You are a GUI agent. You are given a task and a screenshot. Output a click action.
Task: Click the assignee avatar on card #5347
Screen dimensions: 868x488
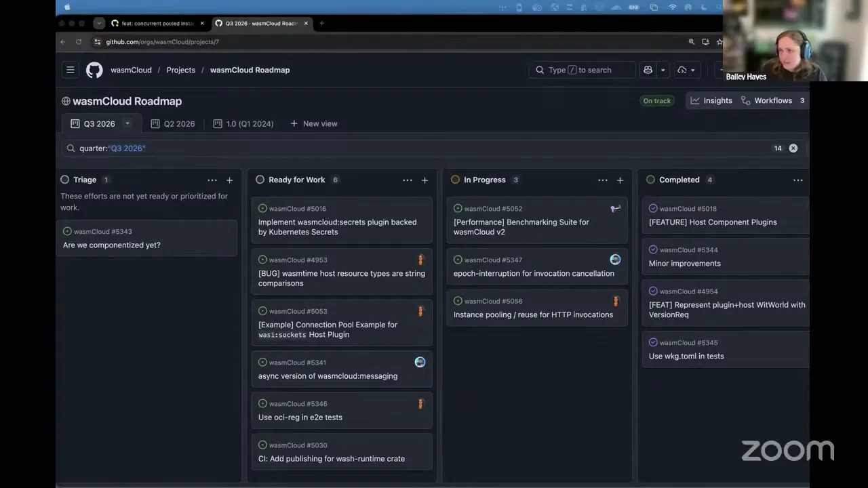(615, 260)
